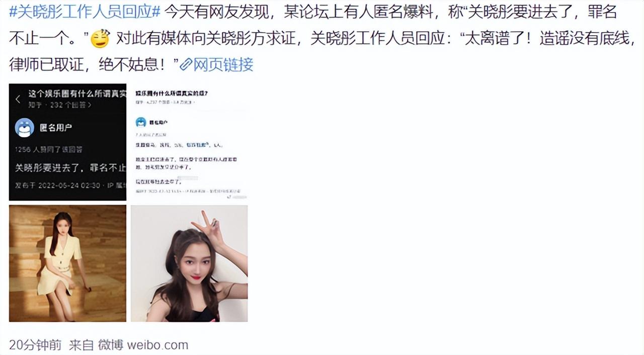Click the 1256 人赞同了该回答 text
The width and height of the screenshot is (644, 355).
point(49,149)
